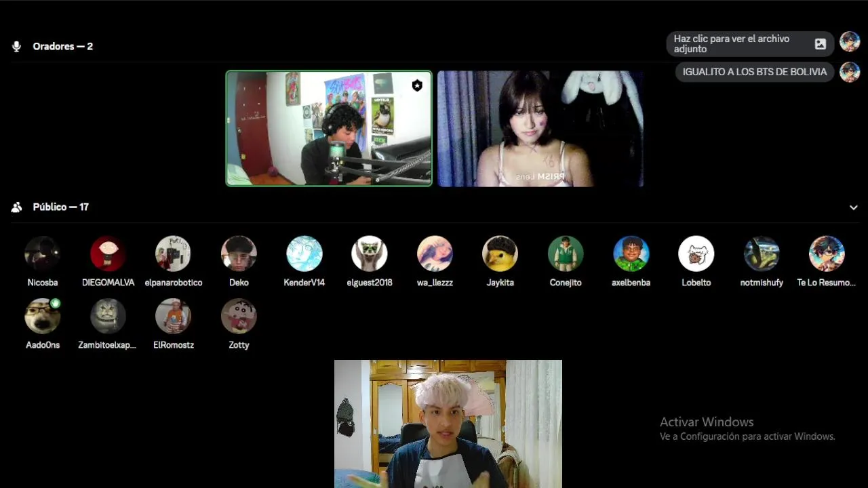Click the username Nicosba
Viewport: 868px width, 488px height.
(43, 283)
